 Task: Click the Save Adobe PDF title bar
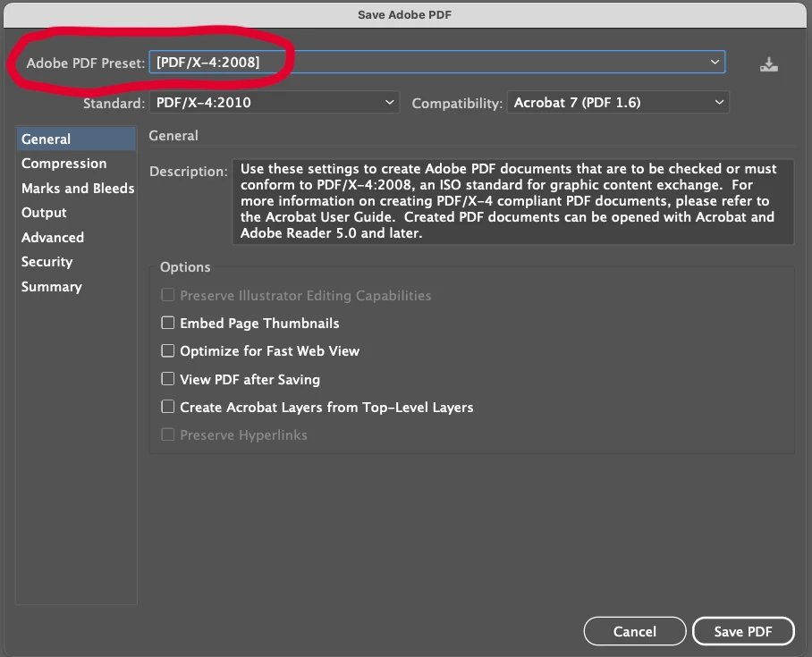pos(405,14)
